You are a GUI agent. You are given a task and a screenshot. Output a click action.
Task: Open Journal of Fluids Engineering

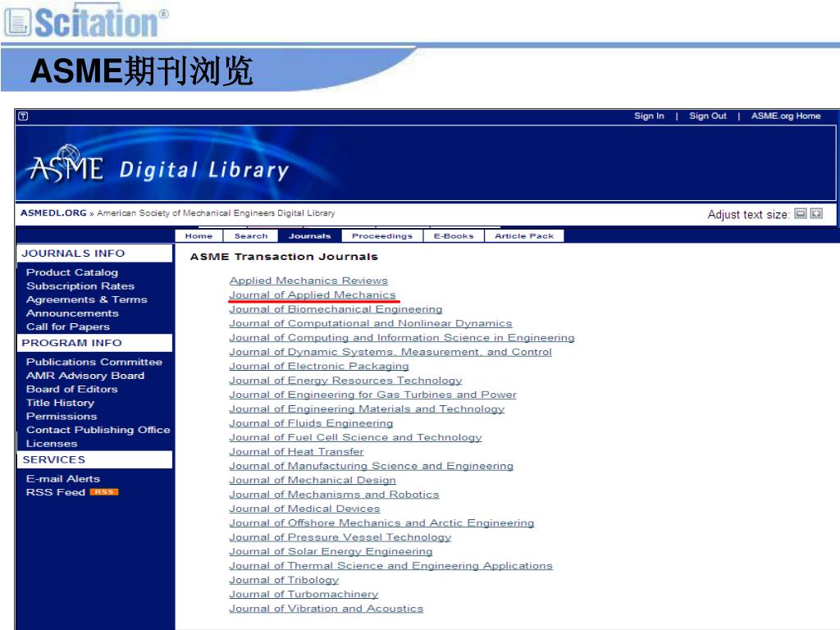pyautogui.click(x=311, y=423)
